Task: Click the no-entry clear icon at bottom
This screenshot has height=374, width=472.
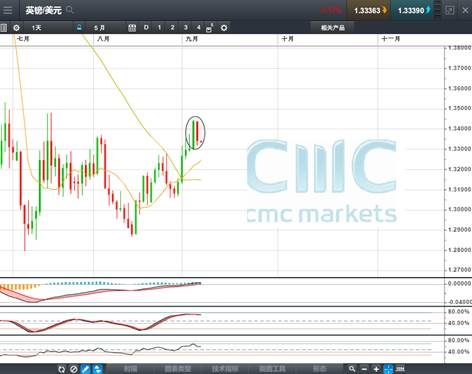Action: click(x=74, y=369)
